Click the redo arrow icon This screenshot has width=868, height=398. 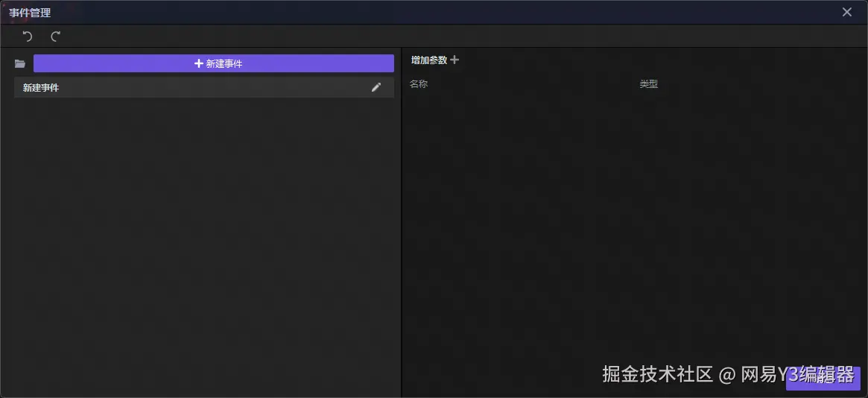[55, 37]
